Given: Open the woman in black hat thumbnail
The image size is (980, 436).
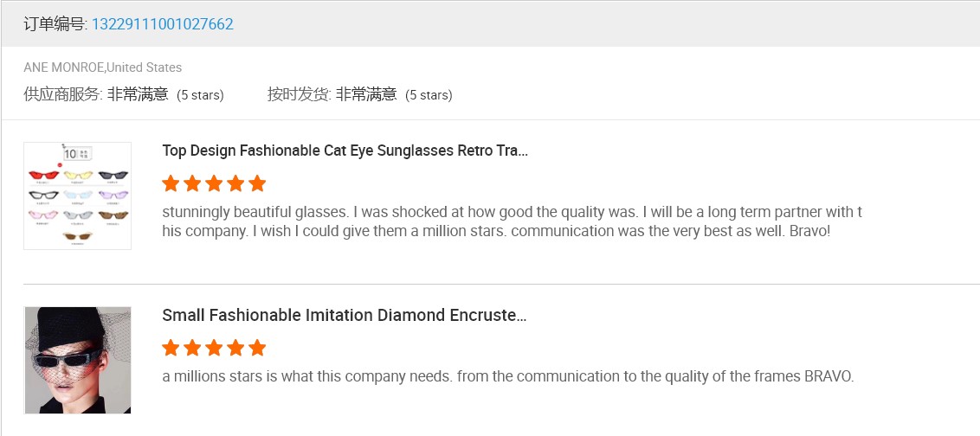Looking at the screenshot, I should coord(77,360).
